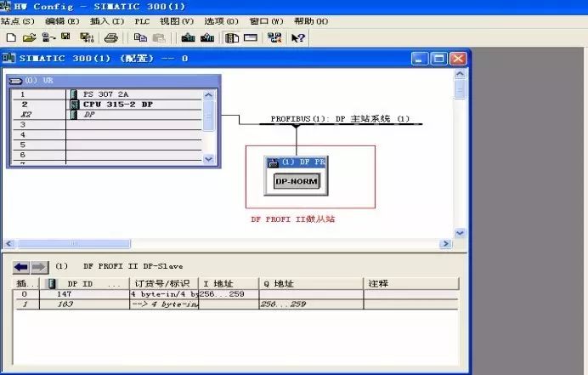588x375 pixels.
Task: Click the New document toolbar icon
Action: tap(11, 37)
